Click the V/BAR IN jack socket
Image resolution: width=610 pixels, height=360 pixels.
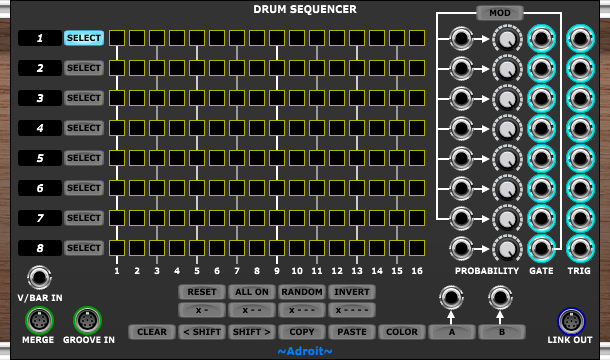(39, 277)
